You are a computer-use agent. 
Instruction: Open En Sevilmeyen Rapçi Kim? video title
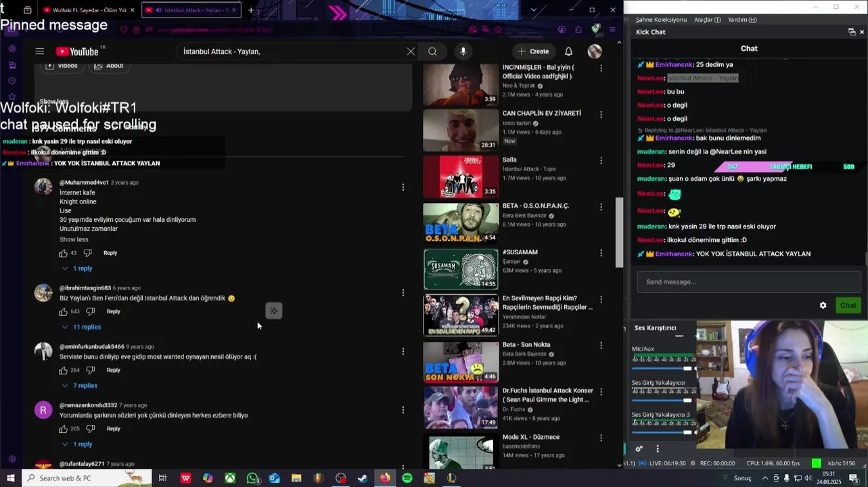[x=547, y=302]
